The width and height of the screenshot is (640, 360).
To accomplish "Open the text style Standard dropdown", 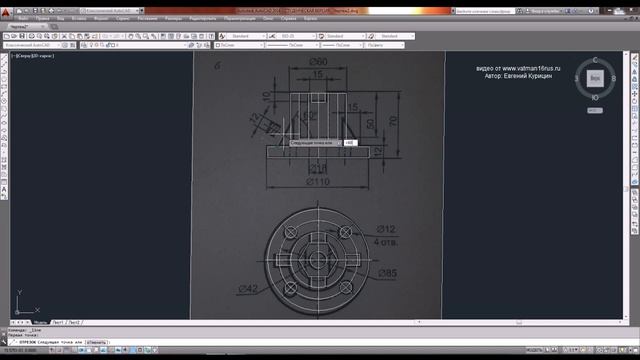I will 246,36.
